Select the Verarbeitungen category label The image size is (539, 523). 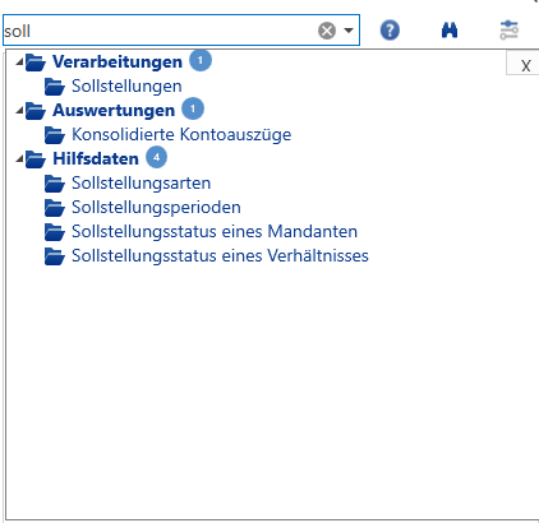pyautogui.click(x=117, y=62)
